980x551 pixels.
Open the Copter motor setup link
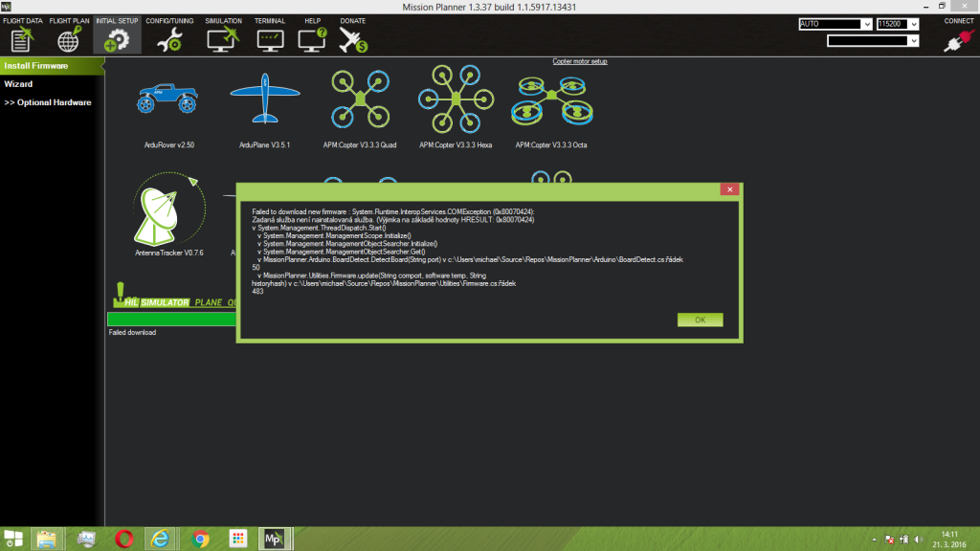pyautogui.click(x=579, y=61)
